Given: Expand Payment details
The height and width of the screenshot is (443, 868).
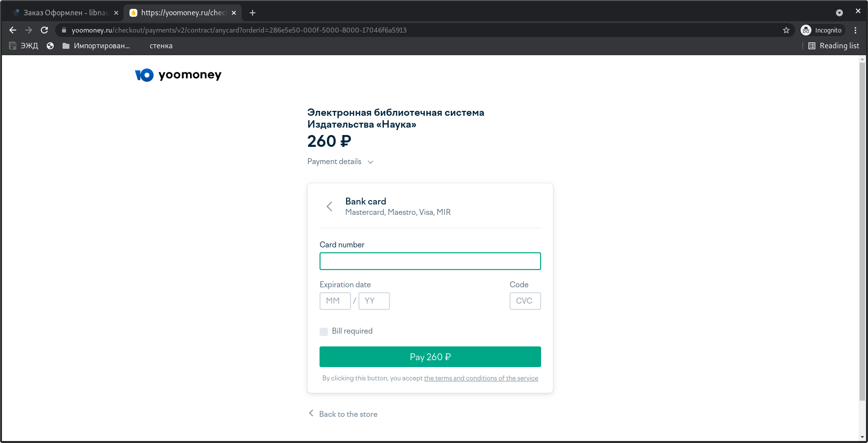Looking at the screenshot, I should [x=340, y=162].
